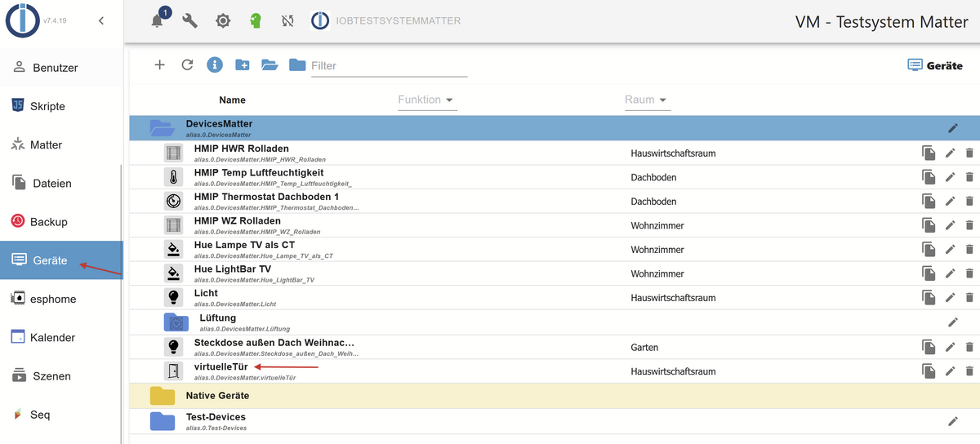Click the Filter text field
Image resolution: width=980 pixels, height=444 pixels.
coord(388,65)
